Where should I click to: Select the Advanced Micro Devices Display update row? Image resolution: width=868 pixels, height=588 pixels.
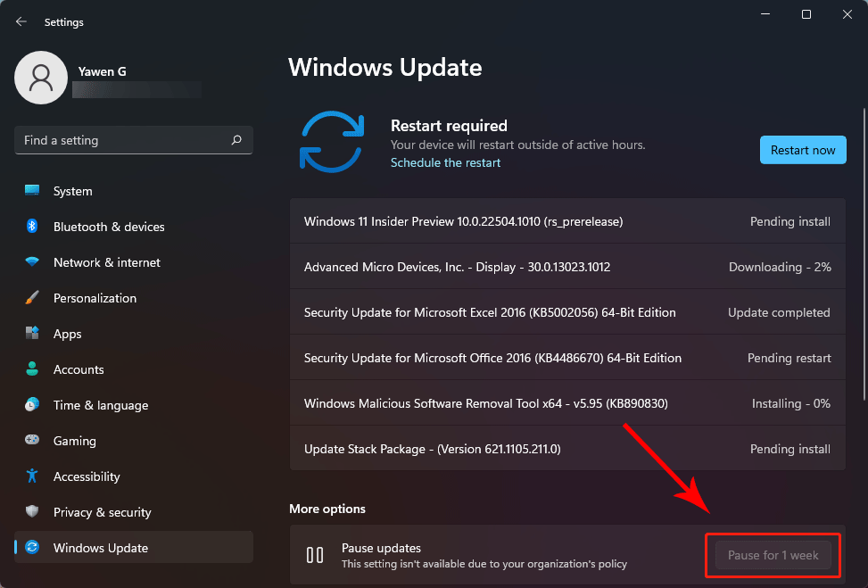click(x=567, y=267)
